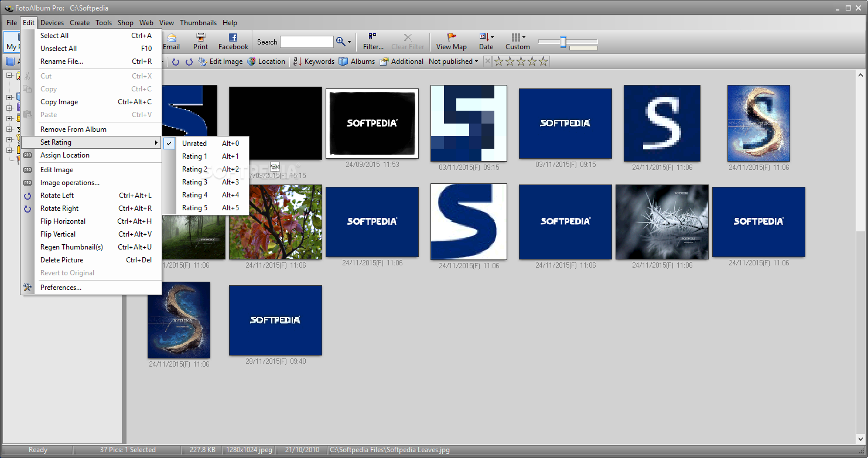Choose Remove From Album
The image size is (868, 458).
point(91,129)
